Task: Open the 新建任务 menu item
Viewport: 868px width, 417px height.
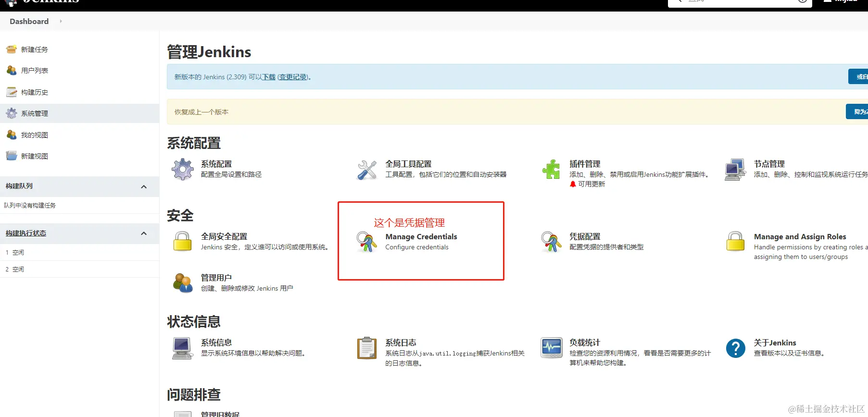Action: (x=35, y=49)
